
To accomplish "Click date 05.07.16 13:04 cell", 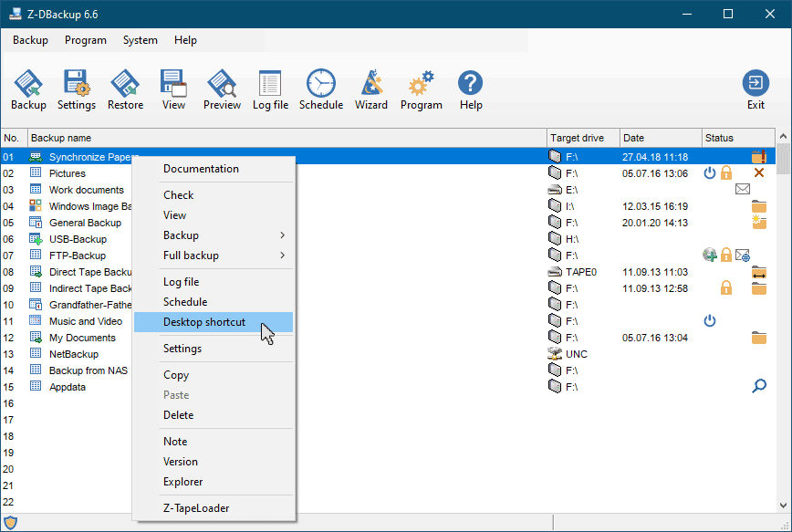I will point(654,338).
